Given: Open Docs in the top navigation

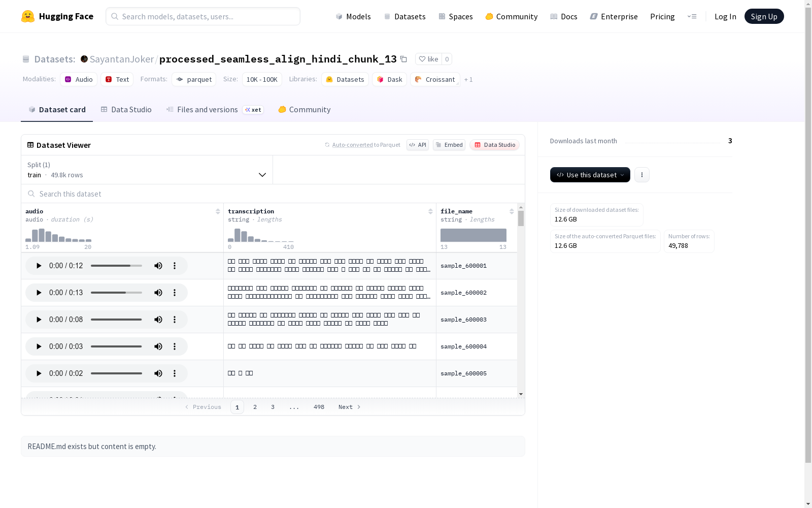Looking at the screenshot, I should [x=564, y=16].
